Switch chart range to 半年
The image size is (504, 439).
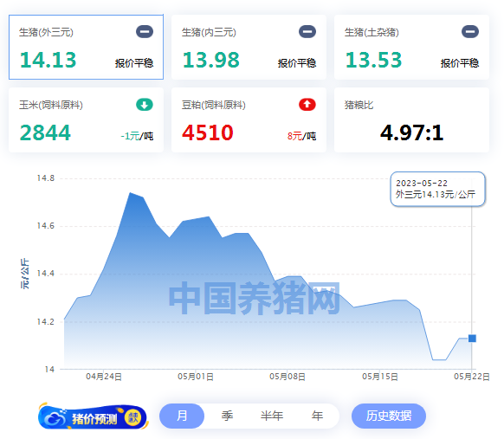point(272,416)
